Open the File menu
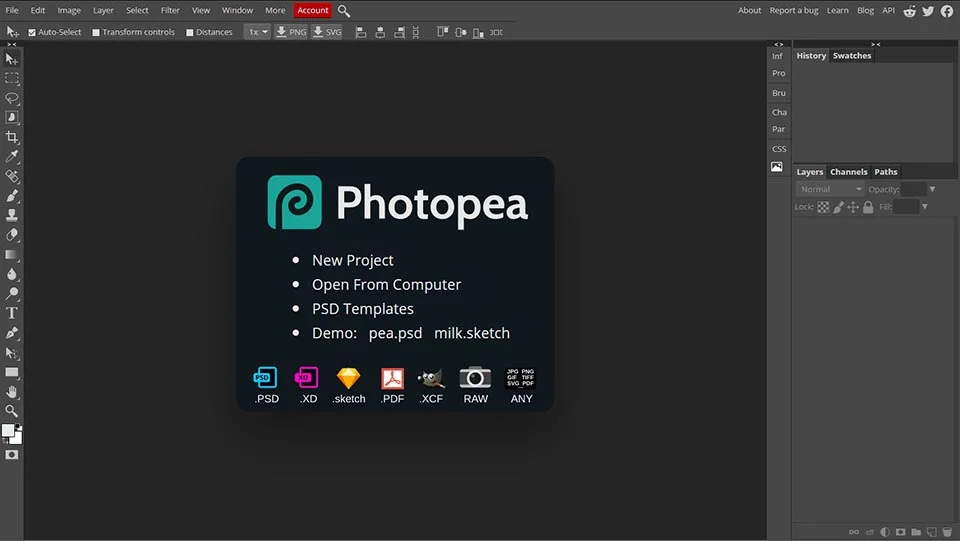The image size is (960, 541). pyautogui.click(x=12, y=10)
